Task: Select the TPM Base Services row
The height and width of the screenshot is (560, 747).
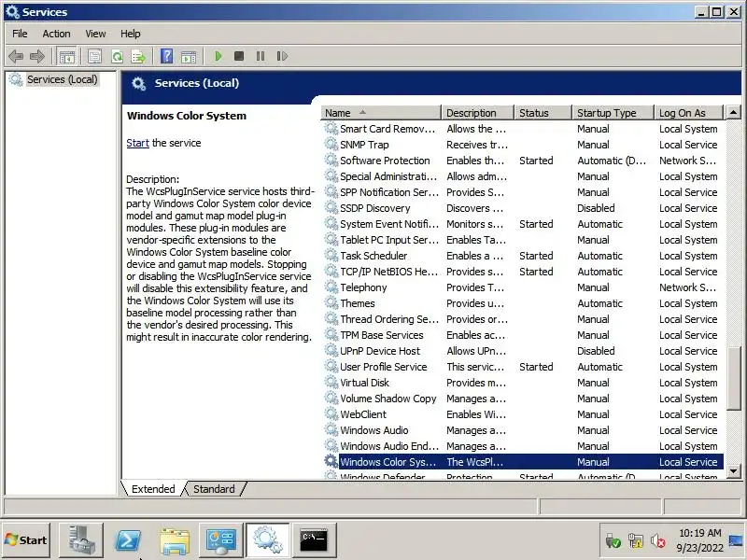Action: pyautogui.click(x=522, y=335)
